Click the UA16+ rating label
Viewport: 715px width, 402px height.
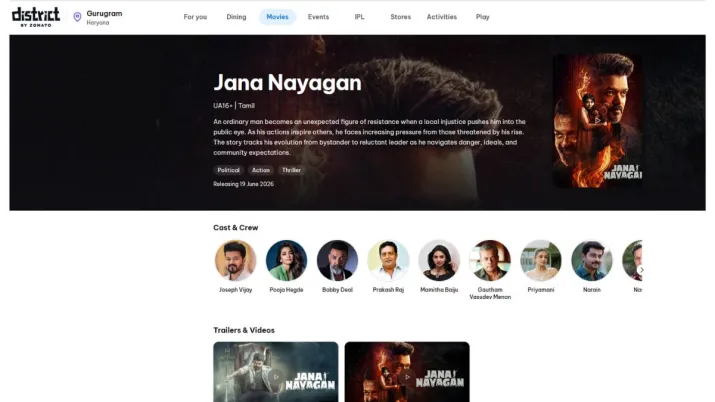point(223,106)
